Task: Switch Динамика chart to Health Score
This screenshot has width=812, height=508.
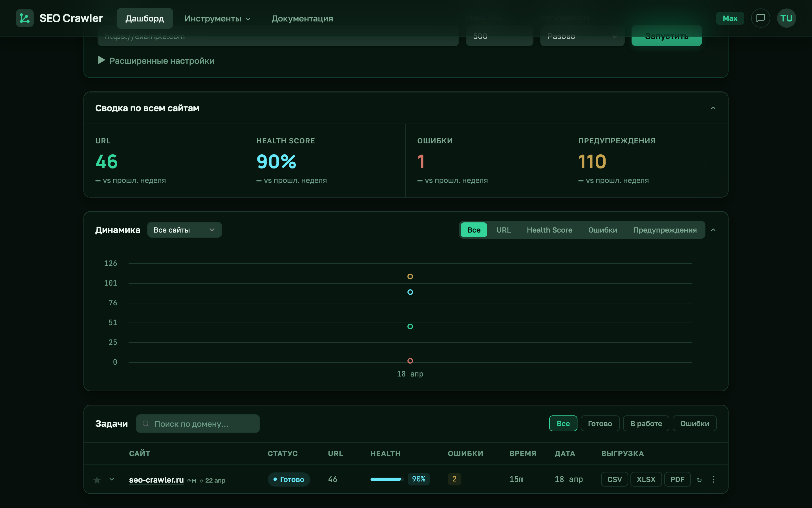Action: pos(549,230)
